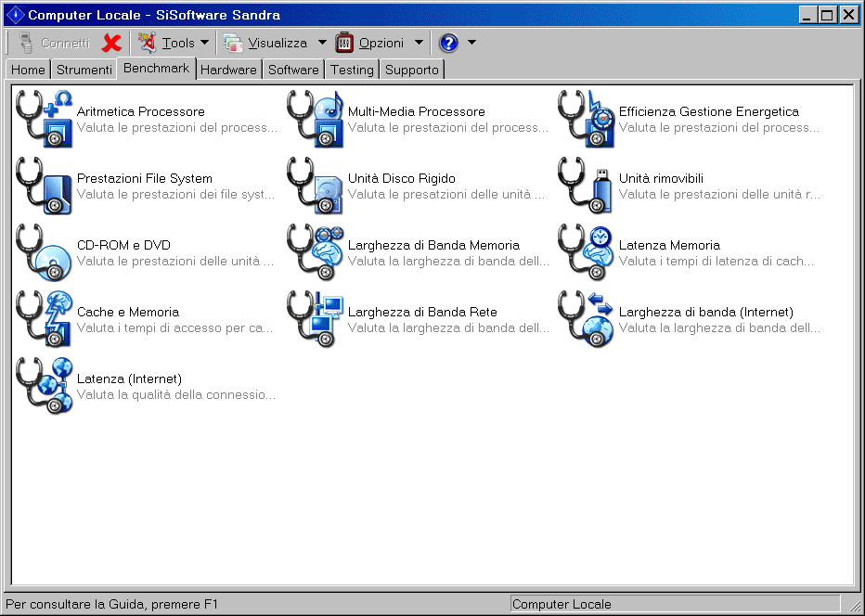
Task: Open the Aritmetica Processore benchmark icon
Action: pos(45,119)
